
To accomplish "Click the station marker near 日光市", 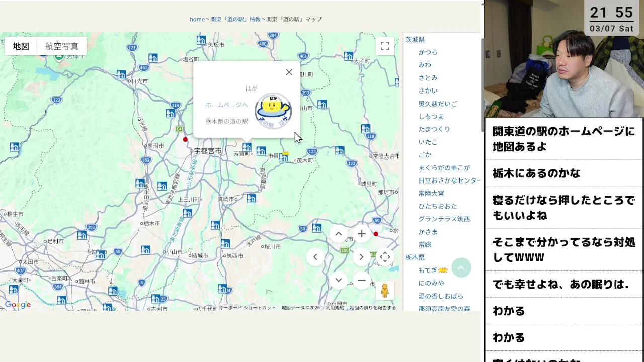I will (121, 75).
